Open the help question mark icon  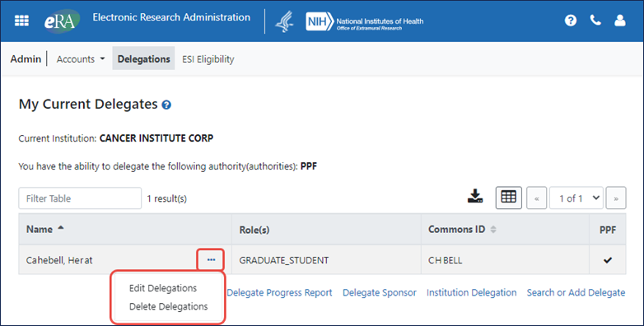(x=571, y=20)
